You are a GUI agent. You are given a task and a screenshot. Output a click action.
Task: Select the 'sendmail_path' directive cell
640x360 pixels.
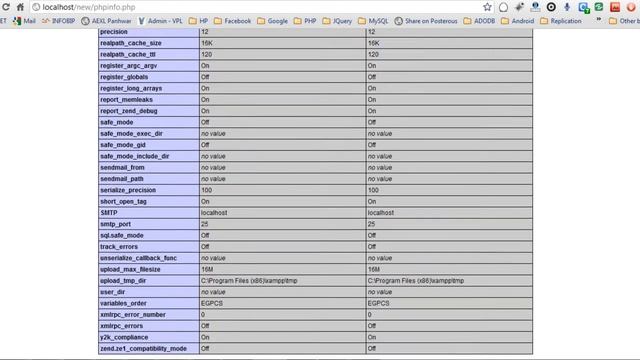coord(149,179)
